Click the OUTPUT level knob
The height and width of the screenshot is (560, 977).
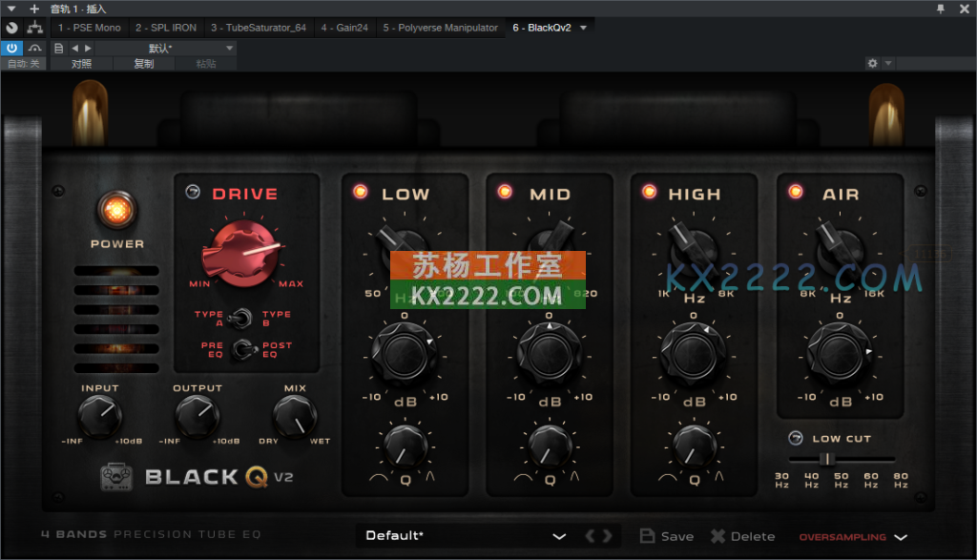pos(197,416)
